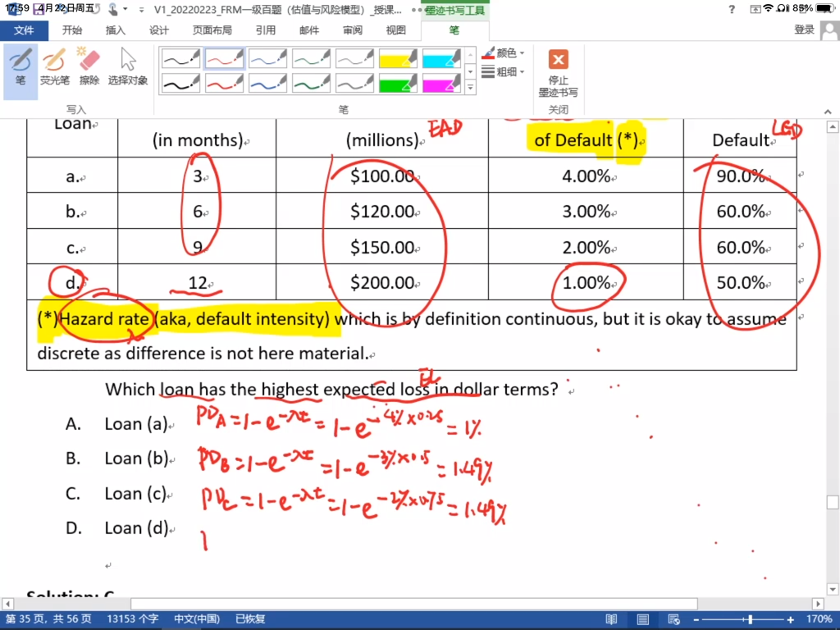Open the pen Color (颜色) dropdown

(504, 53)
